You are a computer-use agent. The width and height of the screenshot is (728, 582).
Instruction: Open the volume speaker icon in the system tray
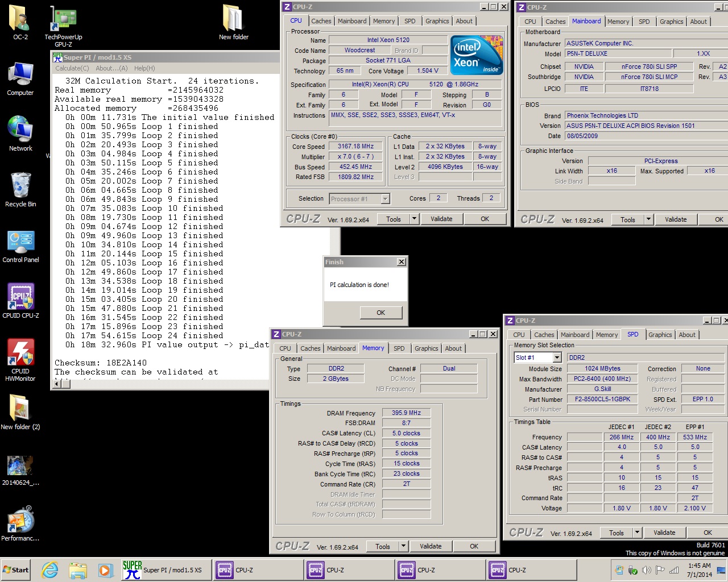[x=646, y=570]
